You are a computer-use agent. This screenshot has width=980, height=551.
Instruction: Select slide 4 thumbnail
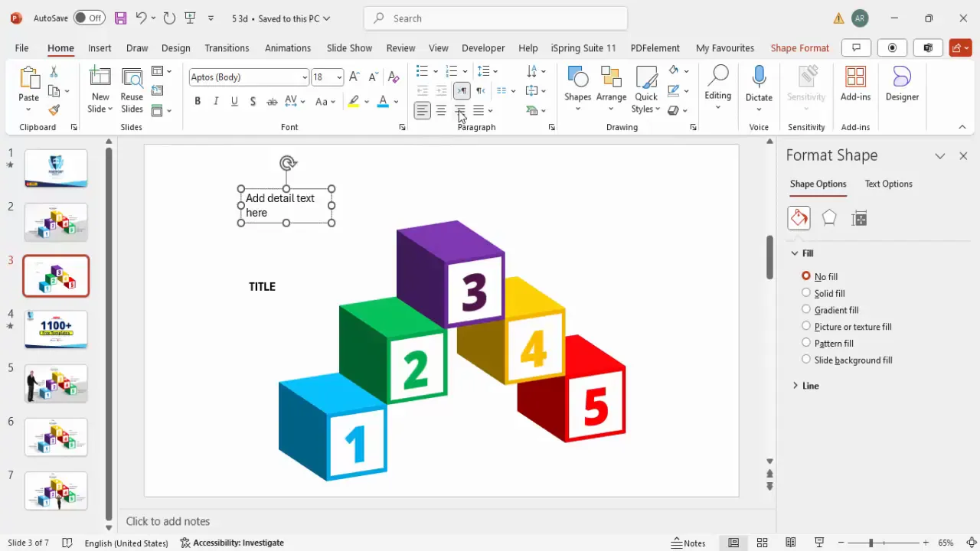pyautogui.click(x=56, y=329)
